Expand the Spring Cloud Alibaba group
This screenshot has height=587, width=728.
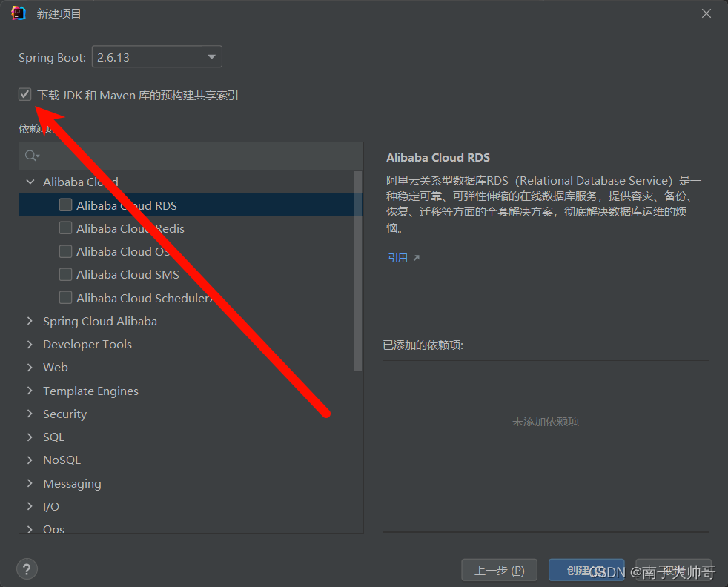[30, 321]
